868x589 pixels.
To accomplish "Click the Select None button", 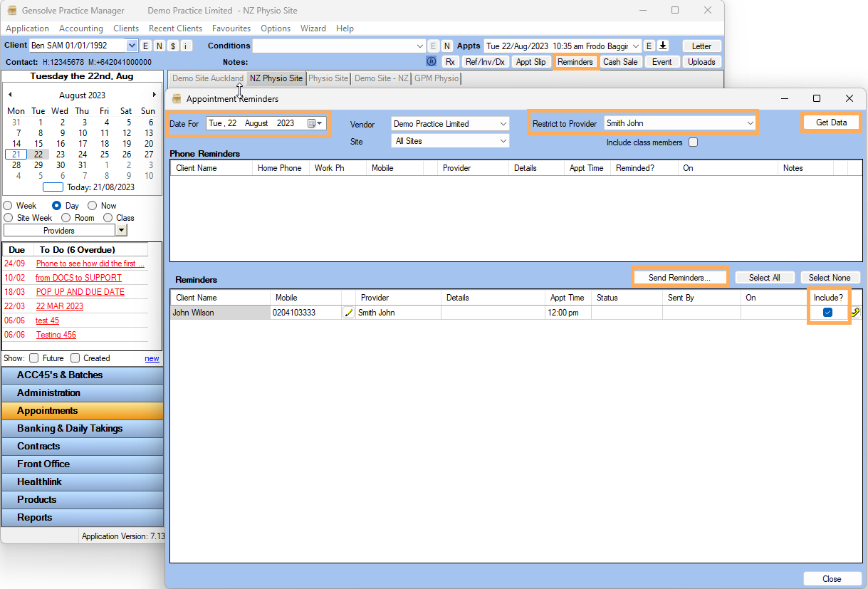I will (x=830, y=278).
